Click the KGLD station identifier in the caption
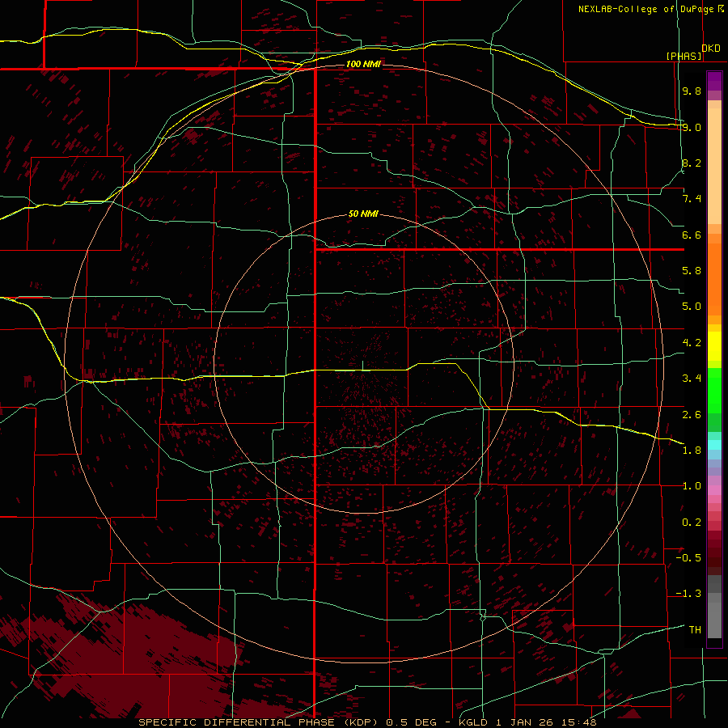 473,722
